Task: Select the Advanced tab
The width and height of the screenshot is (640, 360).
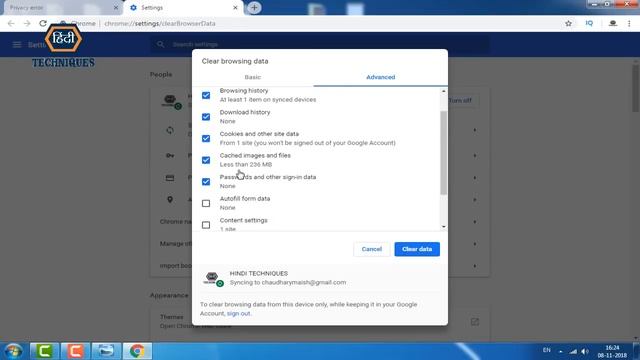Action: click(380, 77)
